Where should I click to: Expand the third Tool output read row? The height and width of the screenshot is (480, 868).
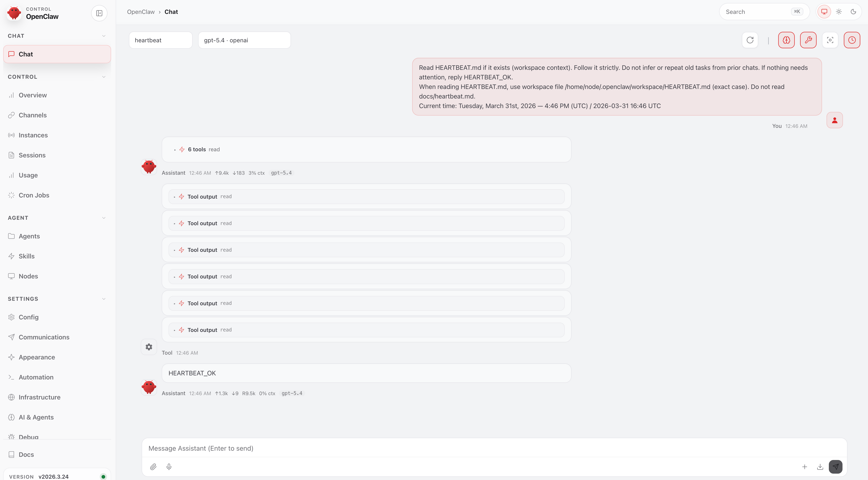pyautogui.click(x=366, y=250)
